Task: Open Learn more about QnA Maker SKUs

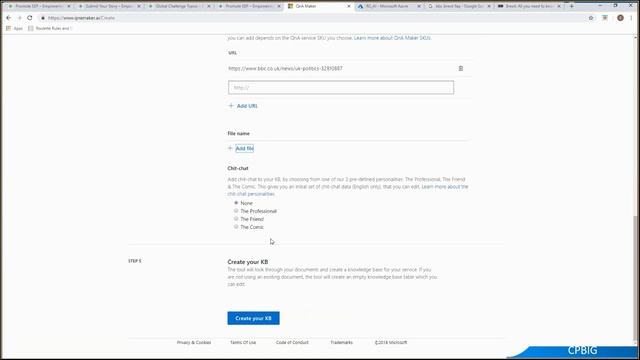Action: click(392, 38)
